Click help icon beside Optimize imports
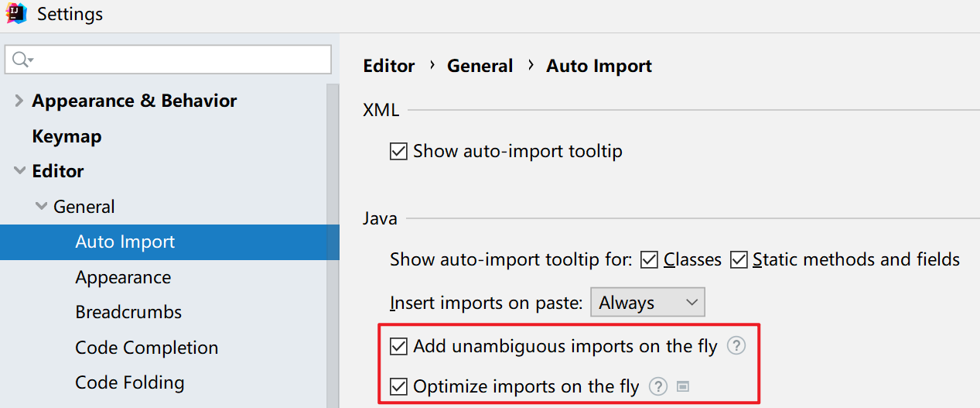The width and height of the screenshot is (980, 408). pyautogui.click(x=657, y=386)
